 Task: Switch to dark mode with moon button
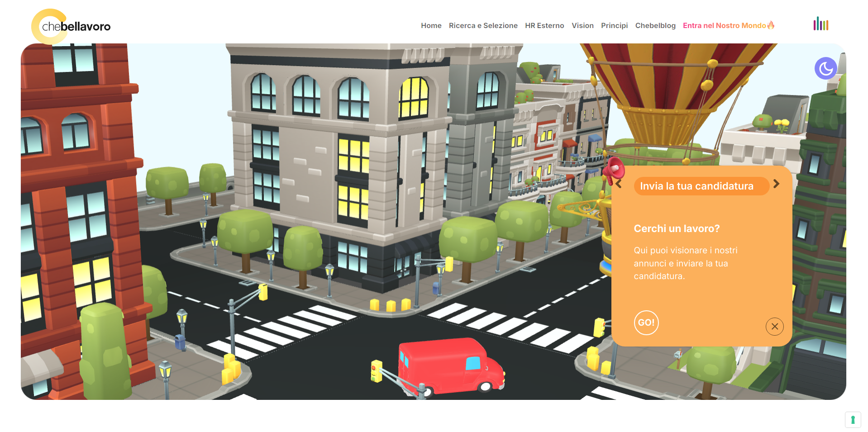coord(825,68)
